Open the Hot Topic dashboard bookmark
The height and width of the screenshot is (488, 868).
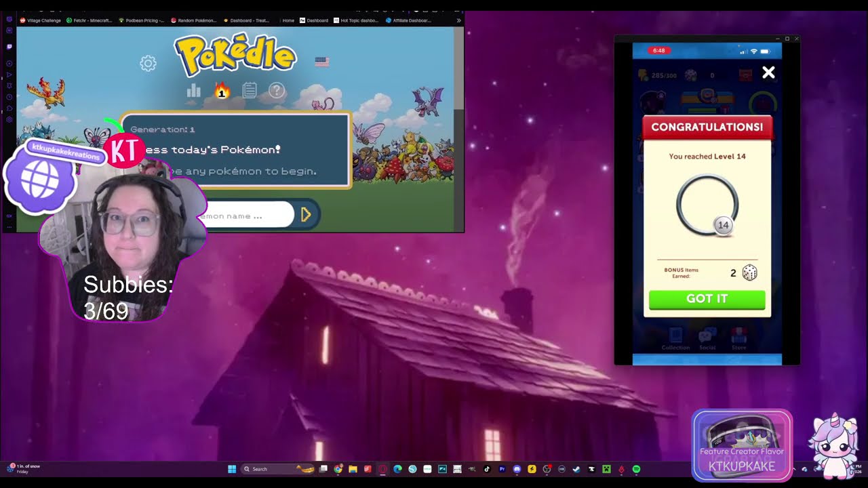[x=356, y=20]
